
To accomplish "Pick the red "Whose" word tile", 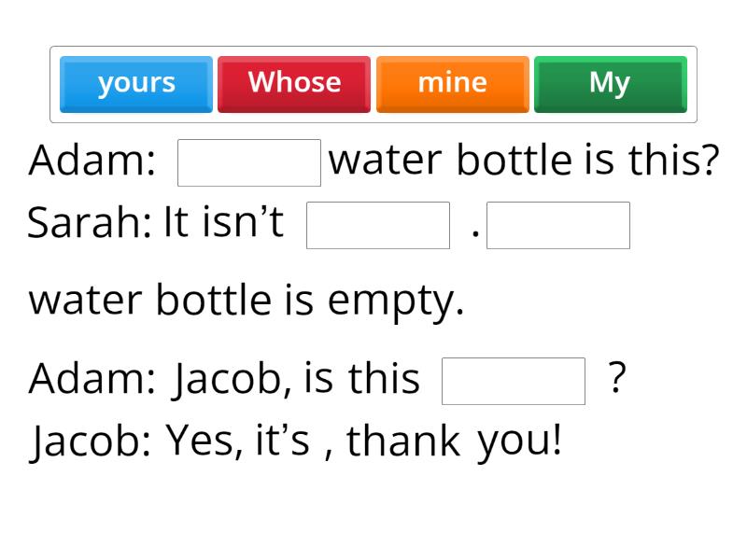I will [x=294, y=84].
